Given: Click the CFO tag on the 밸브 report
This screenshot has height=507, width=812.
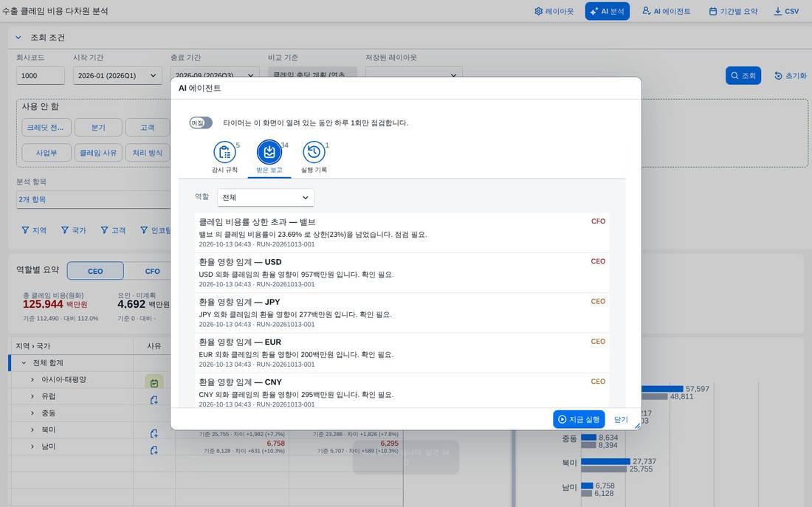Looking at the screenshot, I should point(598,221).
